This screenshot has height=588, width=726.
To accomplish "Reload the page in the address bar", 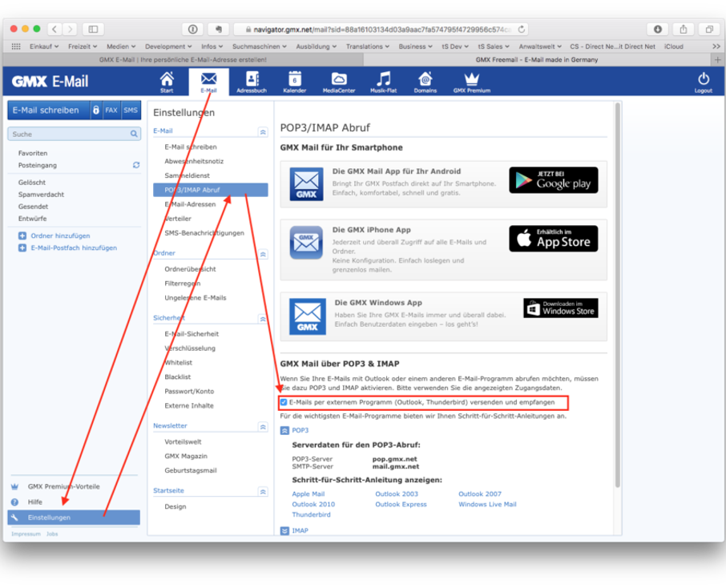I will coord(522,29).
